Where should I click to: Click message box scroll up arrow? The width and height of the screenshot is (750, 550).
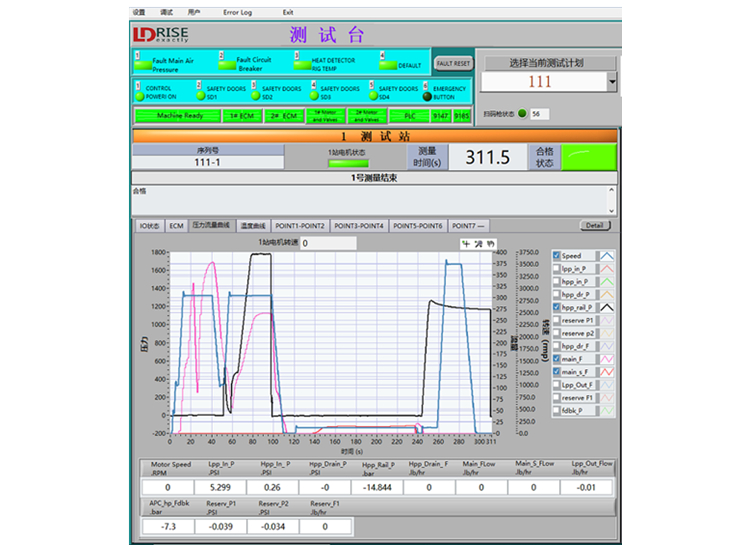click(x=611, y=190)
